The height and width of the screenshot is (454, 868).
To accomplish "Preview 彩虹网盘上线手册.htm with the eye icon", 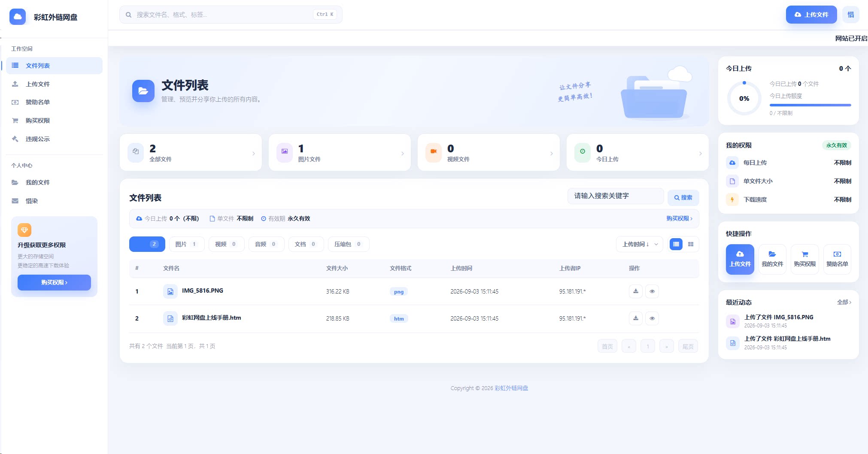I will click(x=652, y=318).
